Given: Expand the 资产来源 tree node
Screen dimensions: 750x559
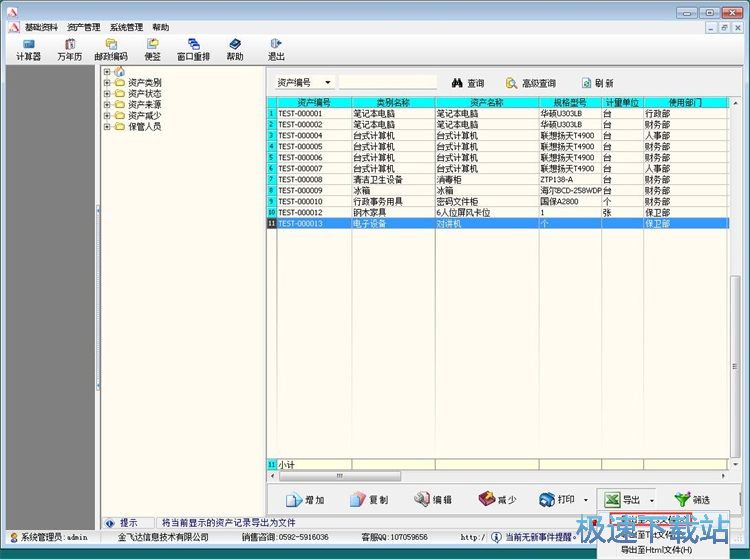Looking at the screenshot, I should click(107, 104).
